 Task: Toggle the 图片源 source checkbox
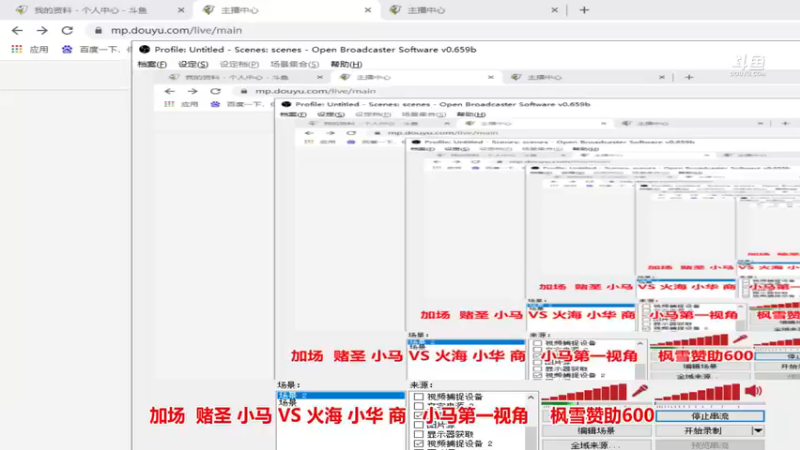418,424
